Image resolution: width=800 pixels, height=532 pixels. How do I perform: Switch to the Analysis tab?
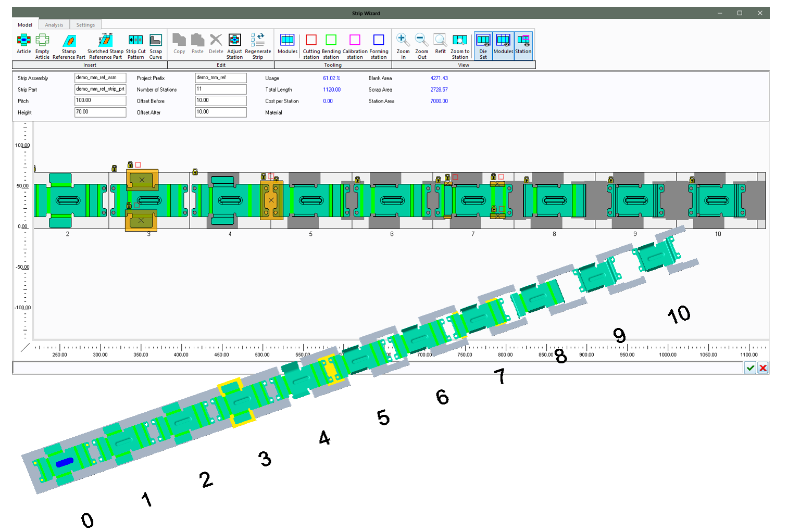[x=53, y=24]
